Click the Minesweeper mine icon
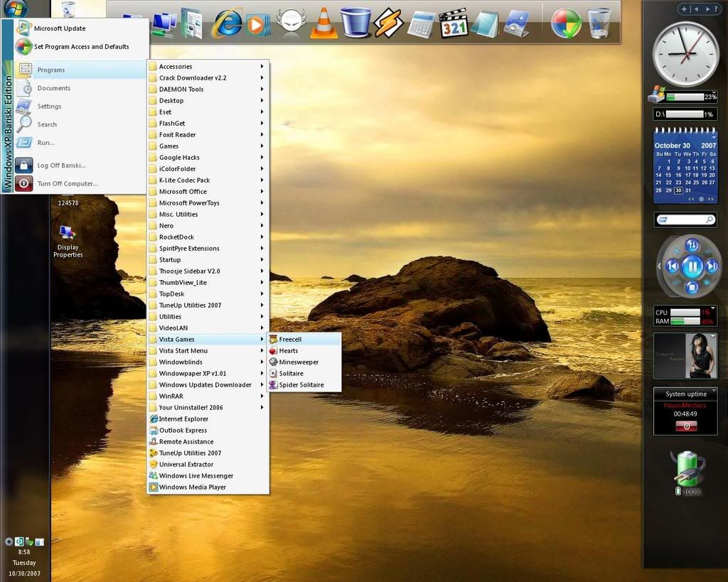 coord(273,362)
